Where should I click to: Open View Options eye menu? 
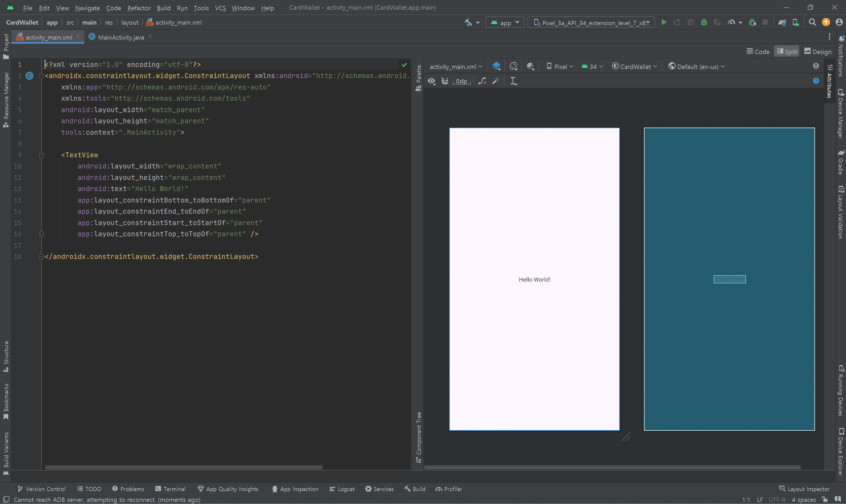(x=432, y=81)
